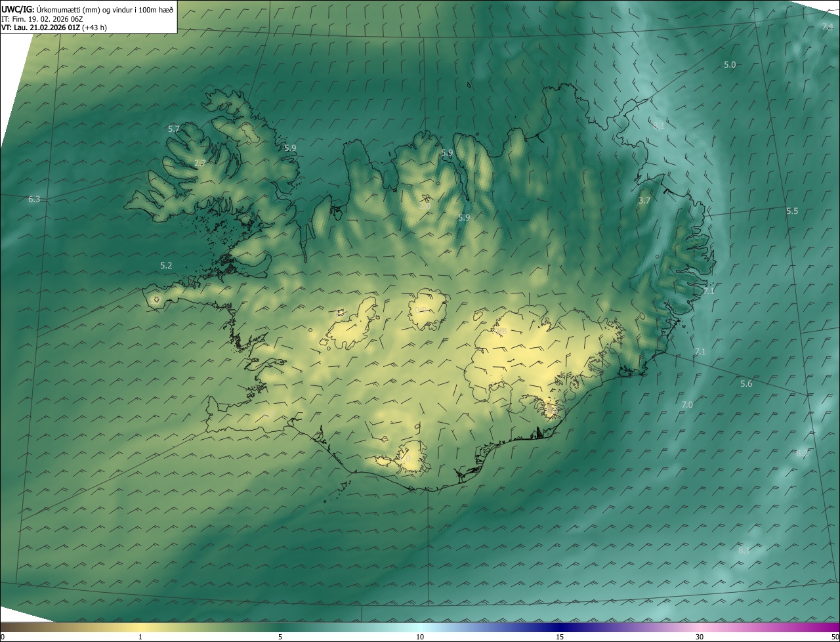This screenshot has height=642, width=840.
Task: Click the '7.4' value label on the map
Action: pyautogui.click(x=828, y=26)
